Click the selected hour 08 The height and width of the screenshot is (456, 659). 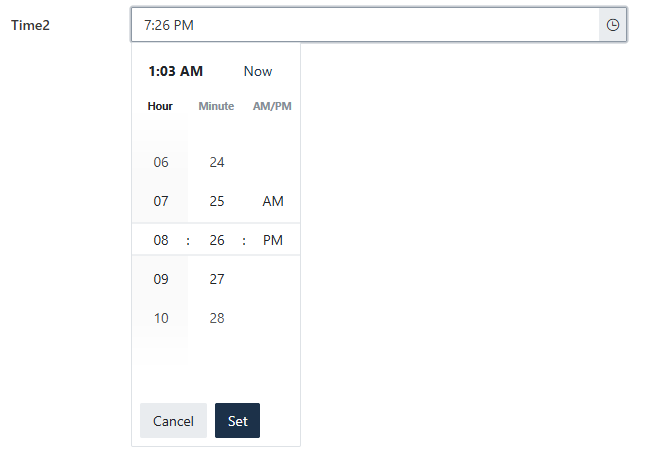coord(161,240)
